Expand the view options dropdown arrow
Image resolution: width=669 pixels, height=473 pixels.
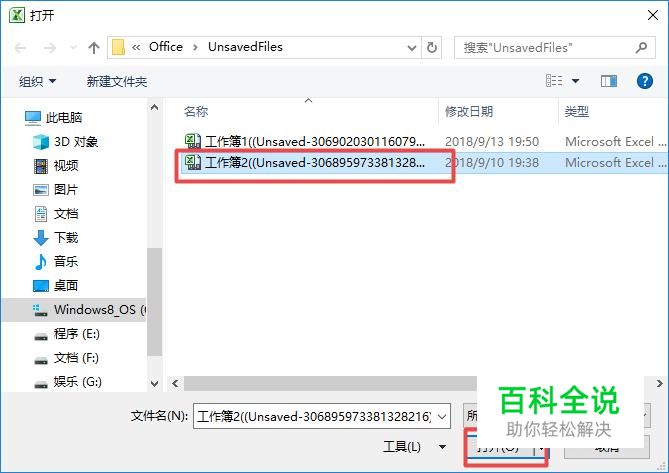576,81
